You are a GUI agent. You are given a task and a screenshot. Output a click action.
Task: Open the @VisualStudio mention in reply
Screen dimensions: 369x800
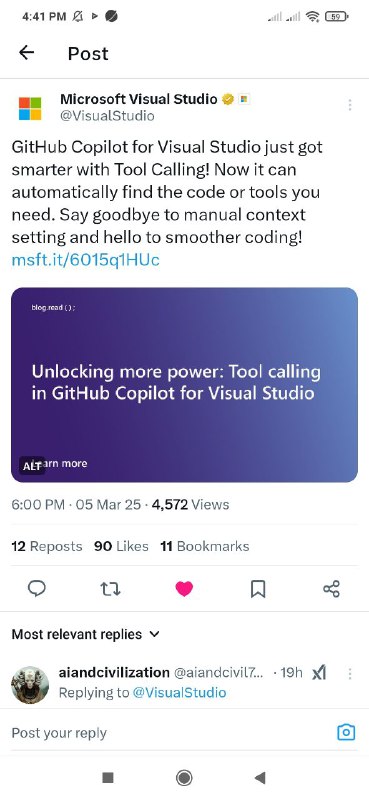tap(179, 692)
